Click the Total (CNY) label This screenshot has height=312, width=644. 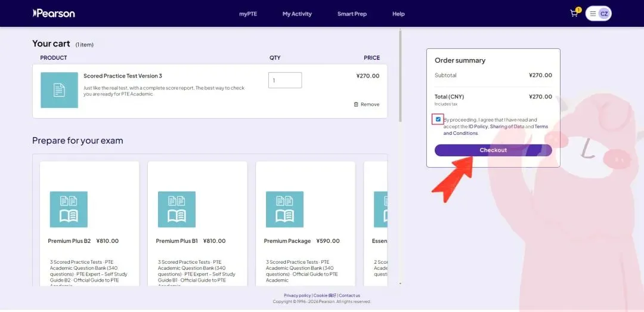pyautogui.click(x=450, y=97)
